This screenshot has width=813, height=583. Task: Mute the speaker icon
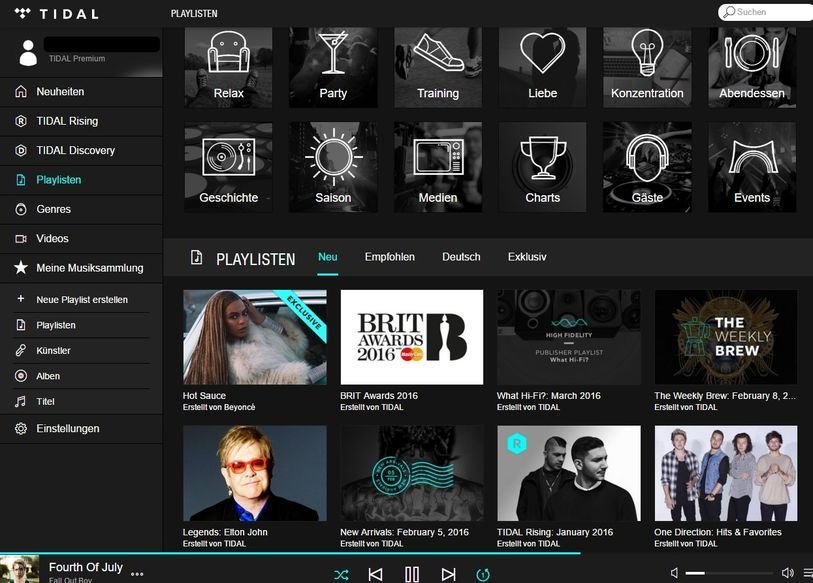[x=676, y=572]
